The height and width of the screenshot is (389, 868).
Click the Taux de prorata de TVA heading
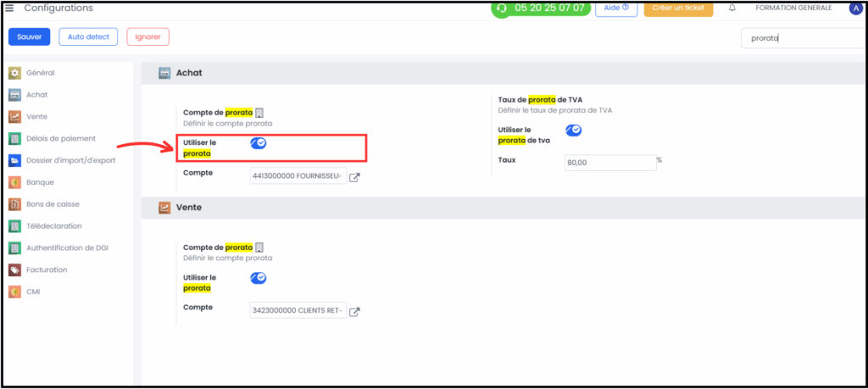tap(540, 100)
